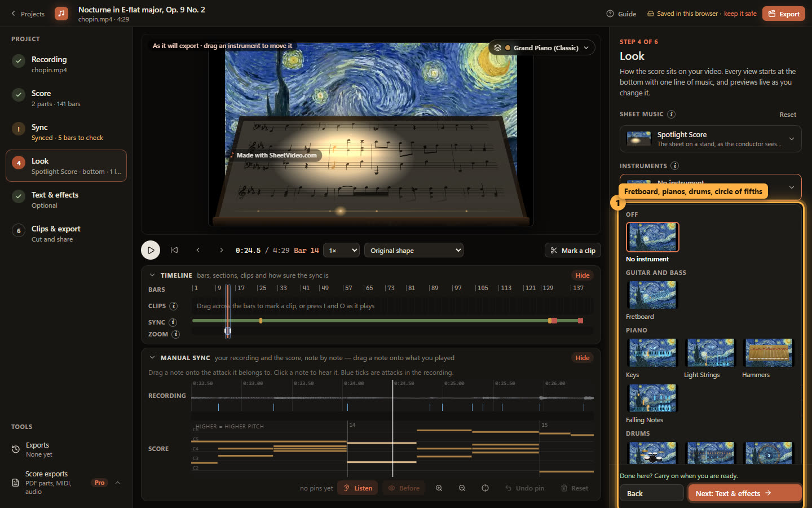
Task: Show info about Instruments
Action: (x=674, y=166)
